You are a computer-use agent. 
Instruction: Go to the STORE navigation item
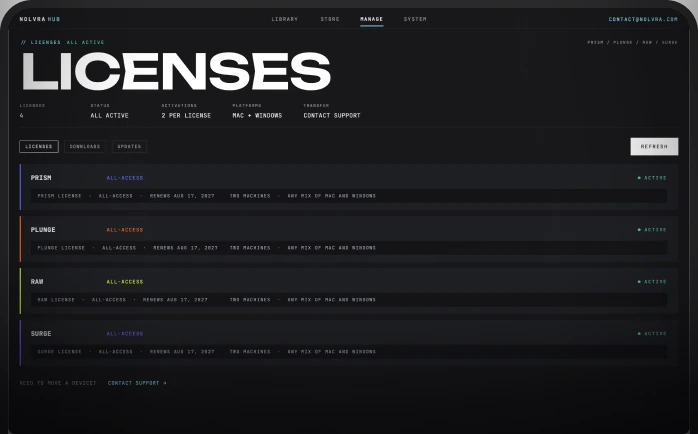pyautogui.click(x=330, y=19)
